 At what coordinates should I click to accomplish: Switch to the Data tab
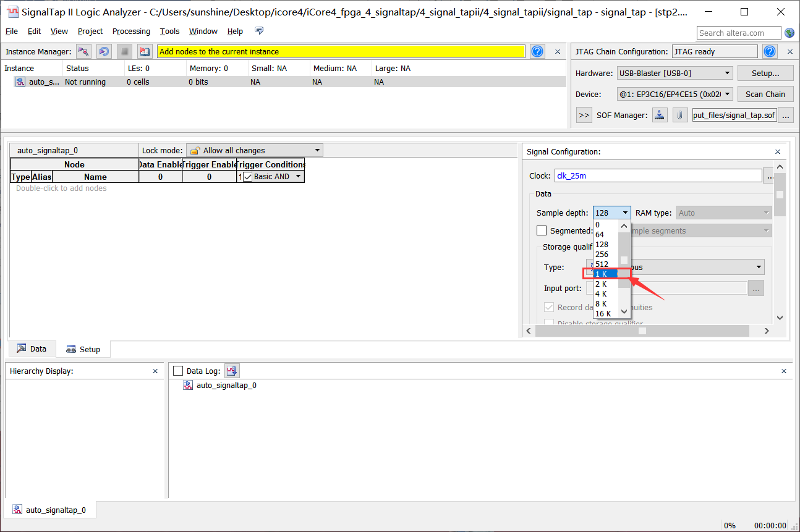(32, 349)
